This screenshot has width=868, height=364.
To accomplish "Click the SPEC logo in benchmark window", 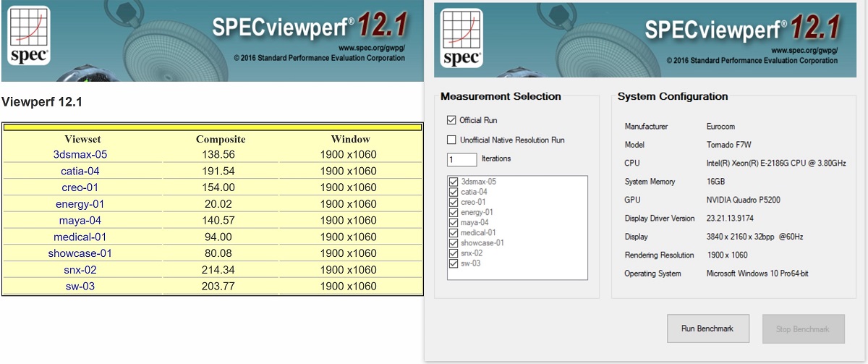I will (x=462, y=36).
